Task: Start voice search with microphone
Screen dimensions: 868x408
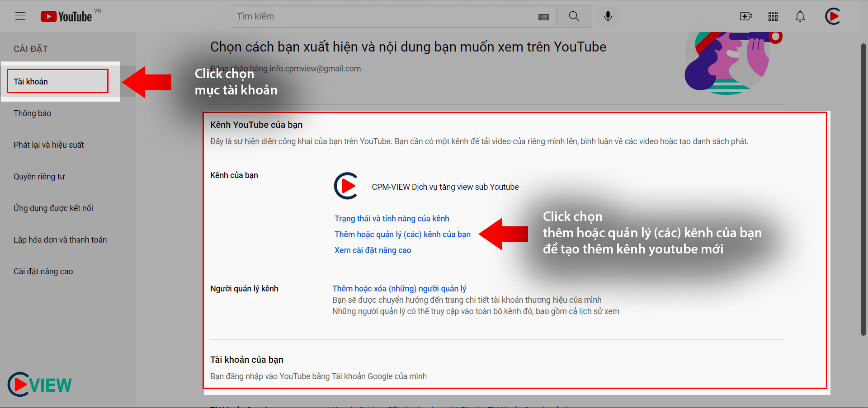Action: [608, 16]
